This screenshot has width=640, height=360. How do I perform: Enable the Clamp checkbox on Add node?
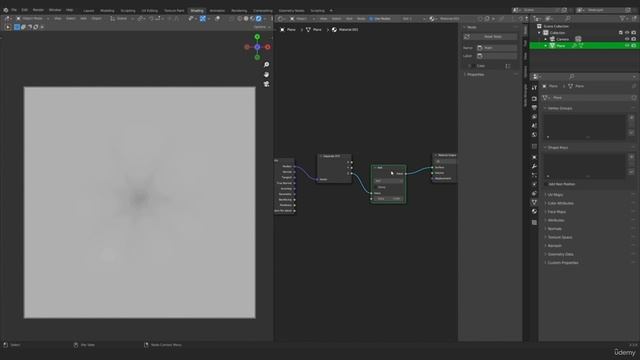tap(376, 187)
